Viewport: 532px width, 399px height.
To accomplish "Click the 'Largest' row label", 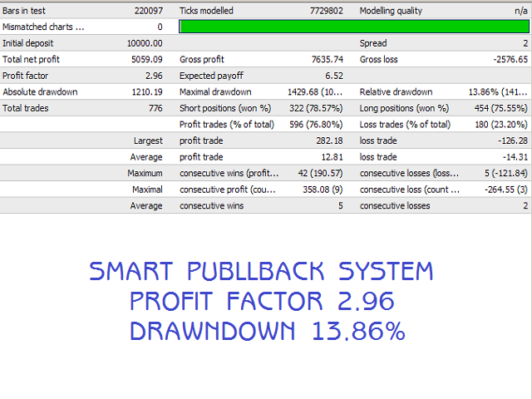I will point(148,140).
